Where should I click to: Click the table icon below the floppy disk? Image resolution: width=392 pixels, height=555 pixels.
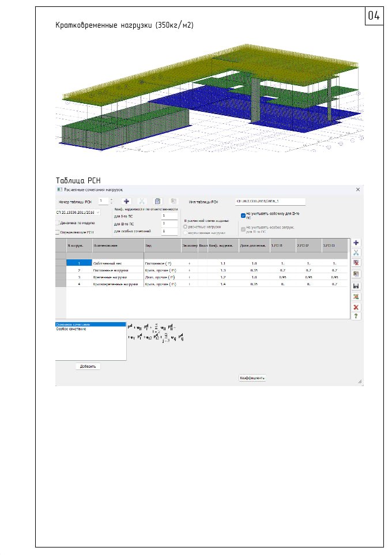(356, 297)
